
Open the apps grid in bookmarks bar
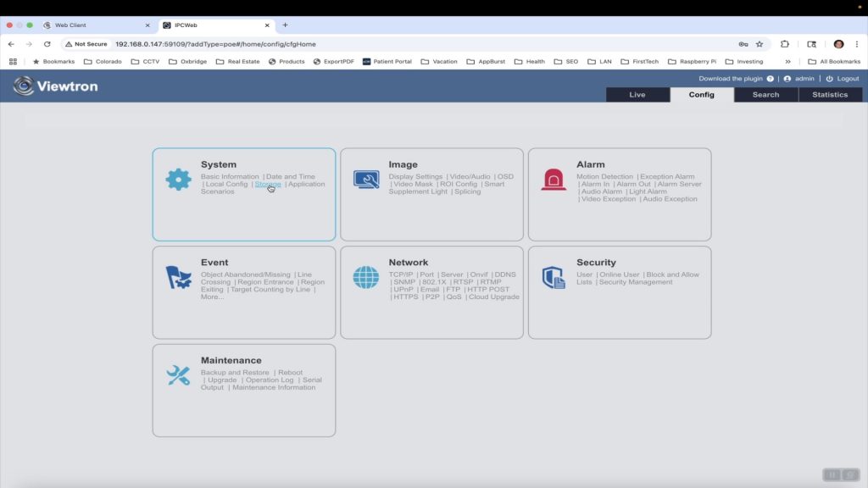(13, 61)
